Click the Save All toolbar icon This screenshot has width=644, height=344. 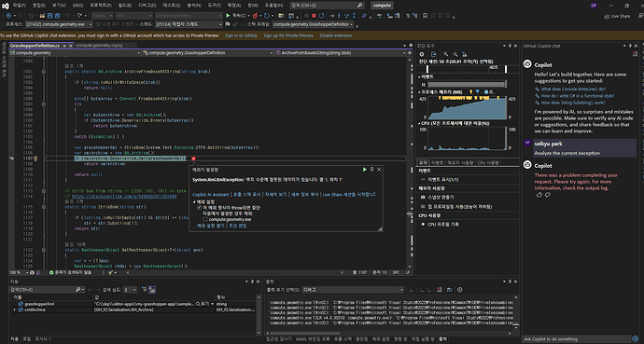pyautogui.click(x=57, y=16)
